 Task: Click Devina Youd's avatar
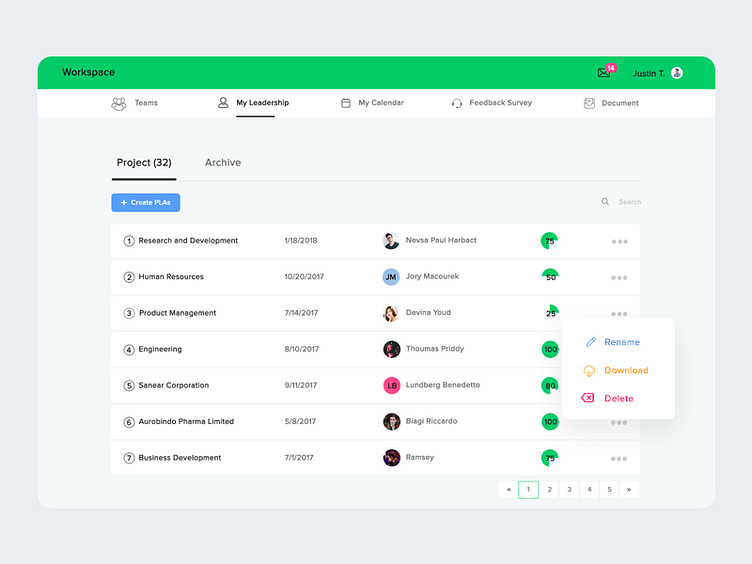point(391,313)
